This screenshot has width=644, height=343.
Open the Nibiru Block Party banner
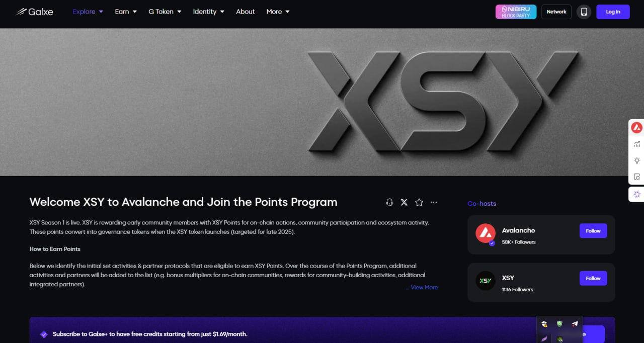[x=516, y=12]
